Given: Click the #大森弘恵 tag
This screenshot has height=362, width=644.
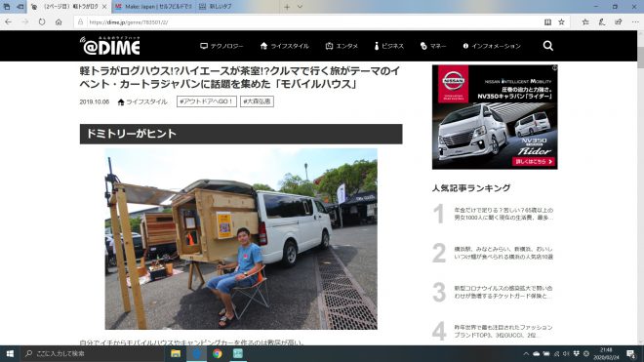Looking at the screenshot, I should coord(257,101).
